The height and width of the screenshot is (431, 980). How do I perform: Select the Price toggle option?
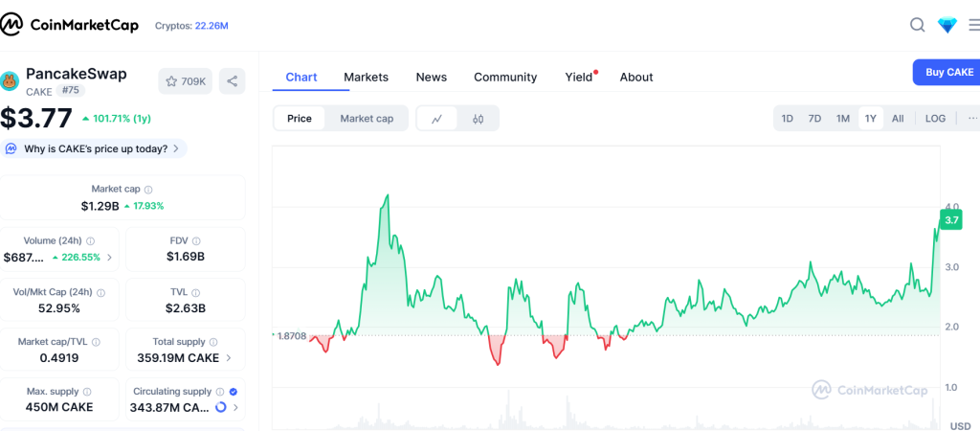coord(300,119)
